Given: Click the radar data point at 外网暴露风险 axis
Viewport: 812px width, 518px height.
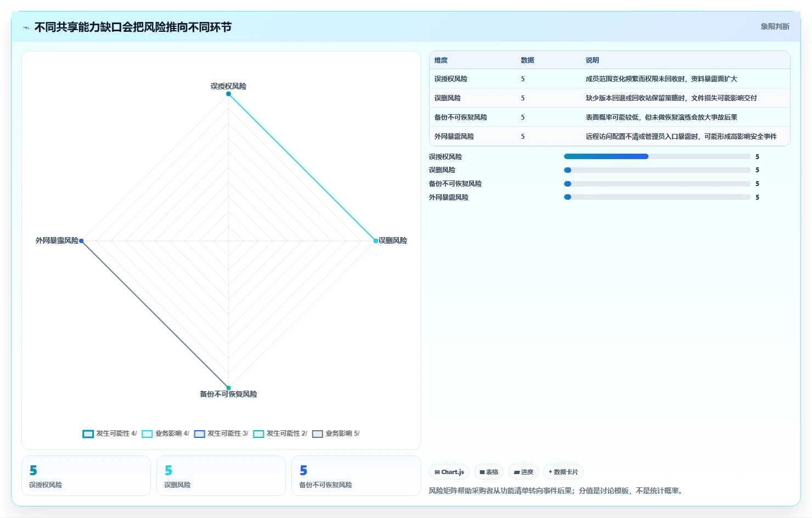Looking at the screenshot, I should tap(81, 241).
